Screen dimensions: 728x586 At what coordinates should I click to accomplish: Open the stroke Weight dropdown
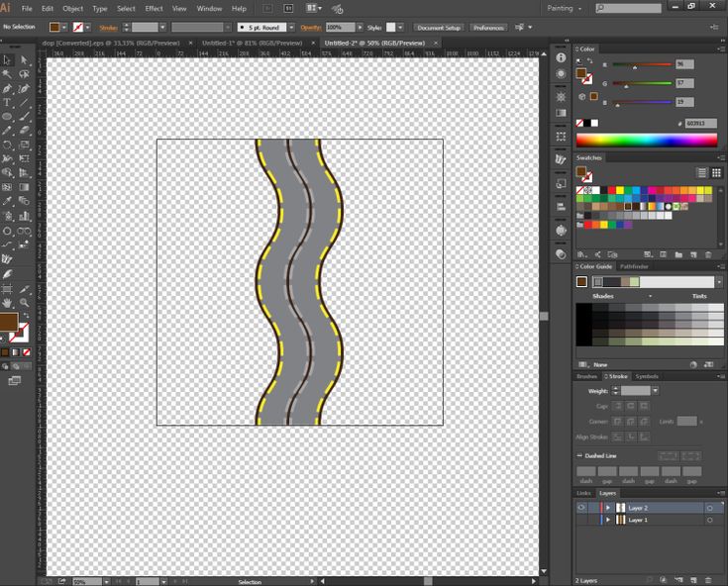coord(655,391)
